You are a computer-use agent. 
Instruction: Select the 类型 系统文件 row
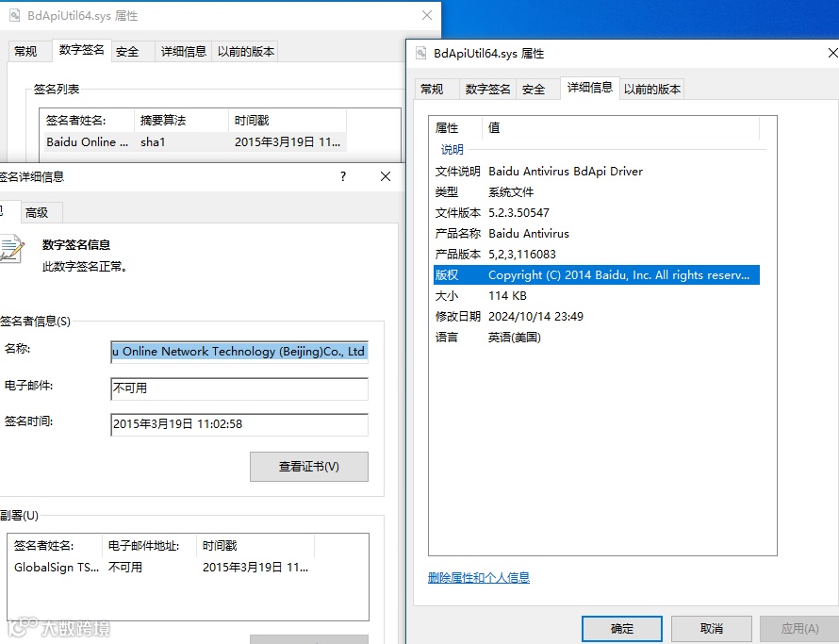pos(597,192)
